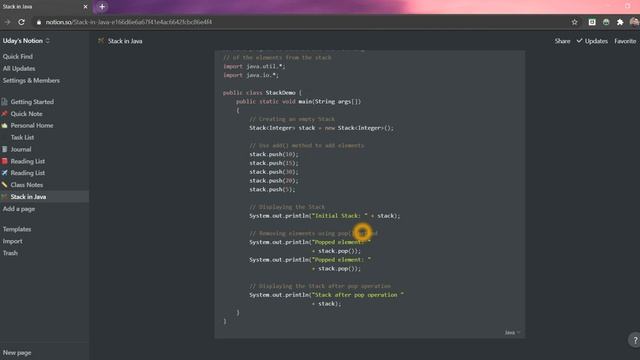This screenshot has width=640, height=360.
Task: Click the line 'public class StackDemo {'
Action: (x=262, y=93)
